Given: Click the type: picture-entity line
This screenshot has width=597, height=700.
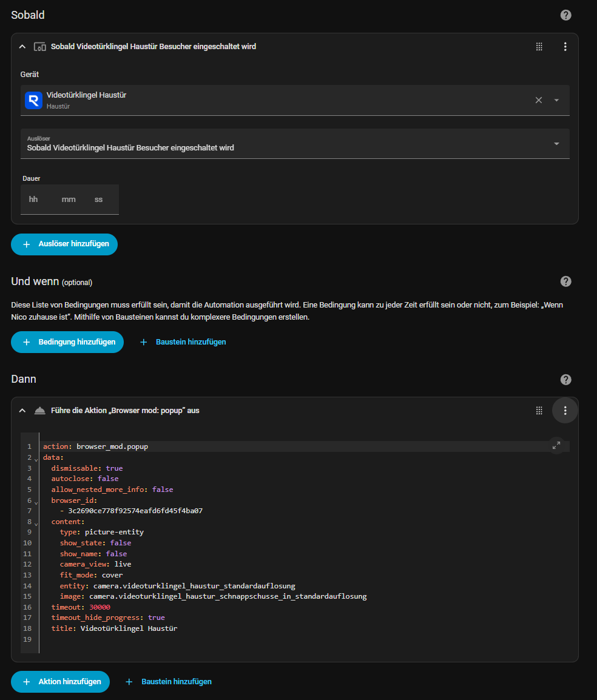Looking at the screenshot, I should (x=102, y=532).
